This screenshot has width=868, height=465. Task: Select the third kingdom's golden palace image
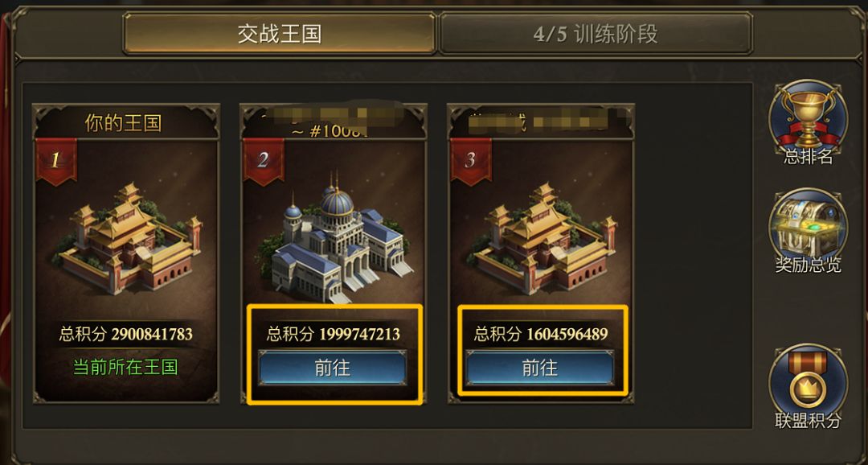point(542,238)
